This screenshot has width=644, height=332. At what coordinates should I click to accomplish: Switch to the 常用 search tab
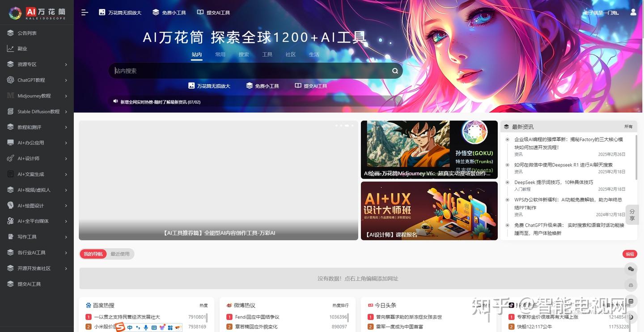220,54
